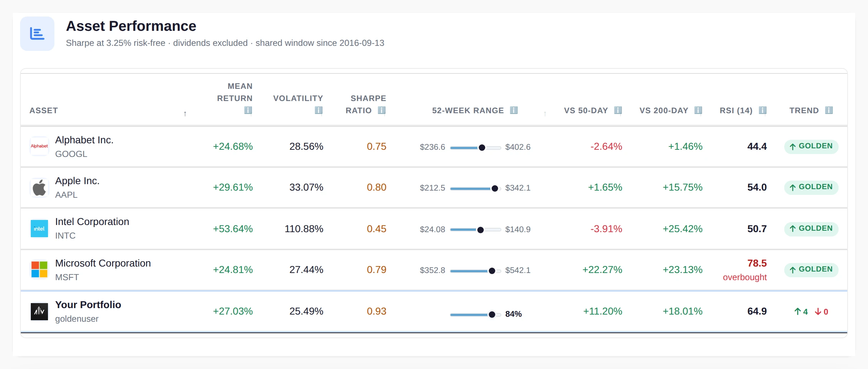This screenshot has width=868, height=369.
Task: Click Asset Performance title
Action: (131, 26)
